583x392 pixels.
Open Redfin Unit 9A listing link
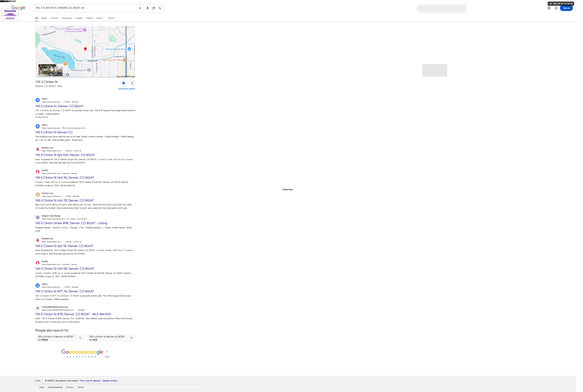(x=65, y=178)
